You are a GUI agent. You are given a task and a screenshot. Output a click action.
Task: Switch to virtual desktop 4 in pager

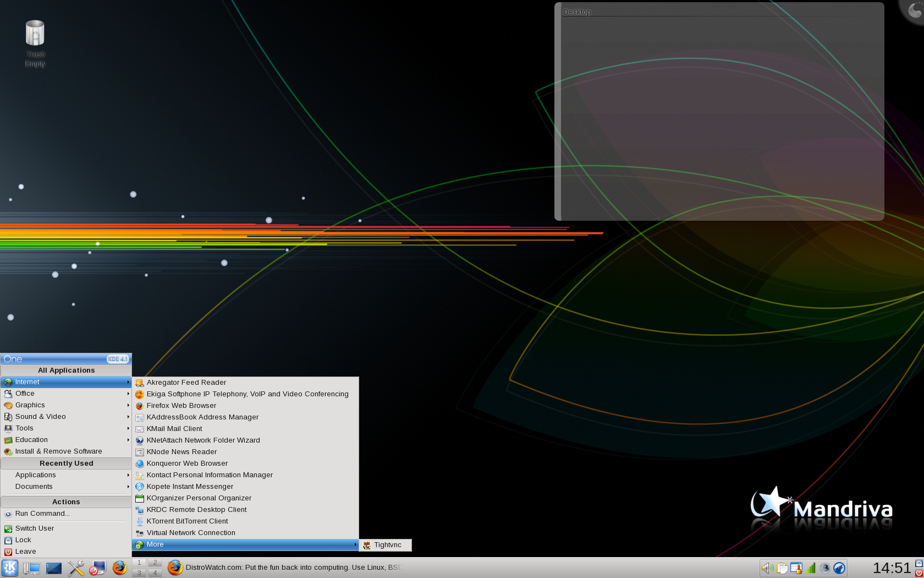155,573
